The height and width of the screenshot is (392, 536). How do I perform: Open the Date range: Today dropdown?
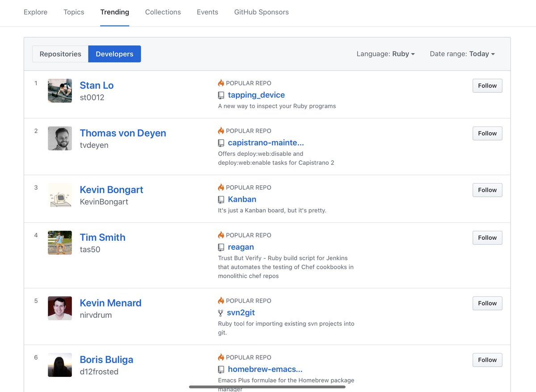pyautogui.click(x=462, y=54)
